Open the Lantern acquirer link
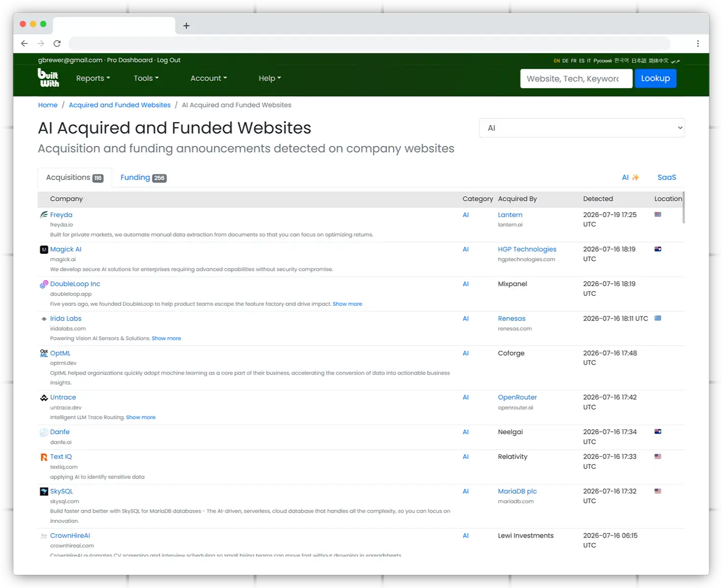 pos(510,215)
